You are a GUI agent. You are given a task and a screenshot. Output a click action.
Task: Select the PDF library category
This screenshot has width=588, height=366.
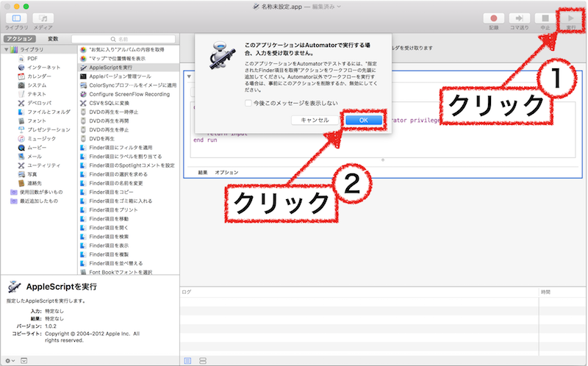32,59
